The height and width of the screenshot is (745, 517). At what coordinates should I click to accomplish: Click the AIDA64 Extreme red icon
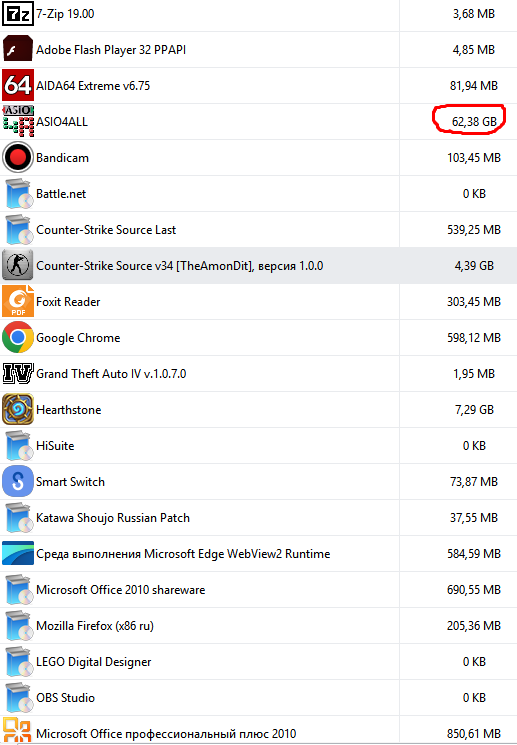tap(18, 86)
